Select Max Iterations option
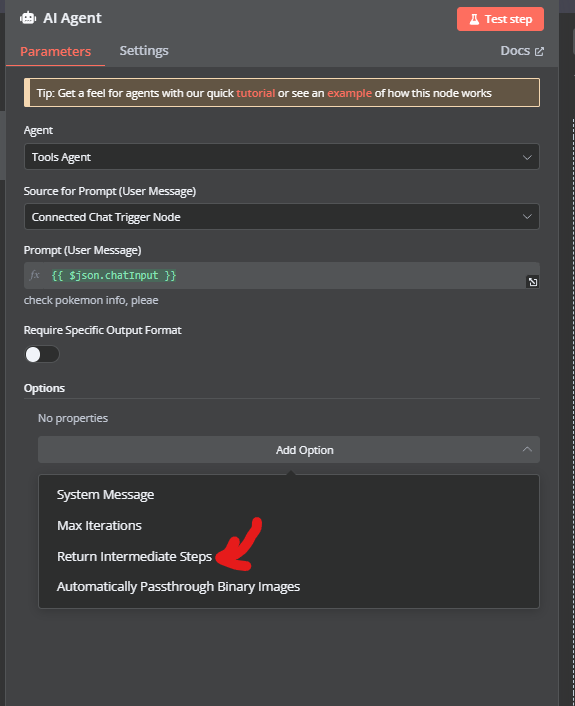Screen dimensions: 575x706 99,525
